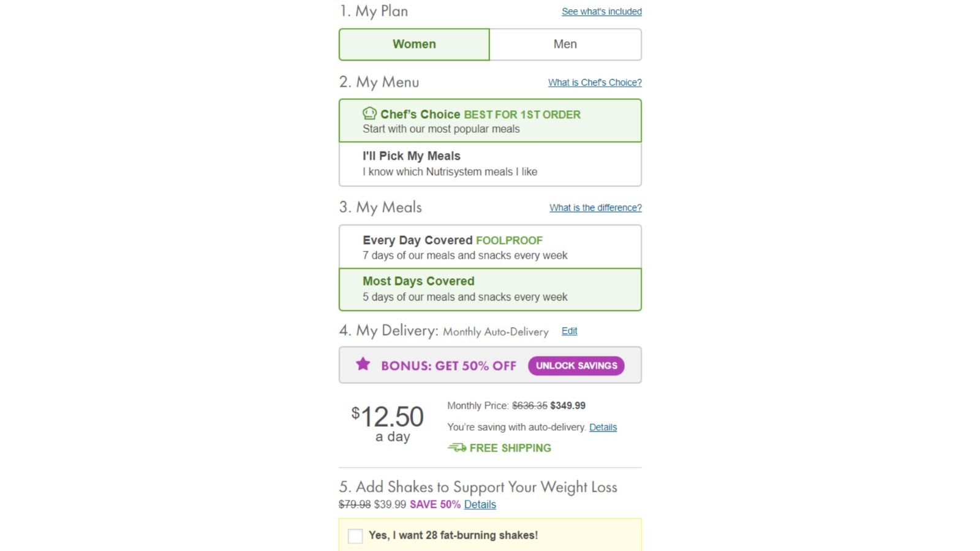980x551 pixels.
Task: Click the Unlock Savings button
Action: 576,365
